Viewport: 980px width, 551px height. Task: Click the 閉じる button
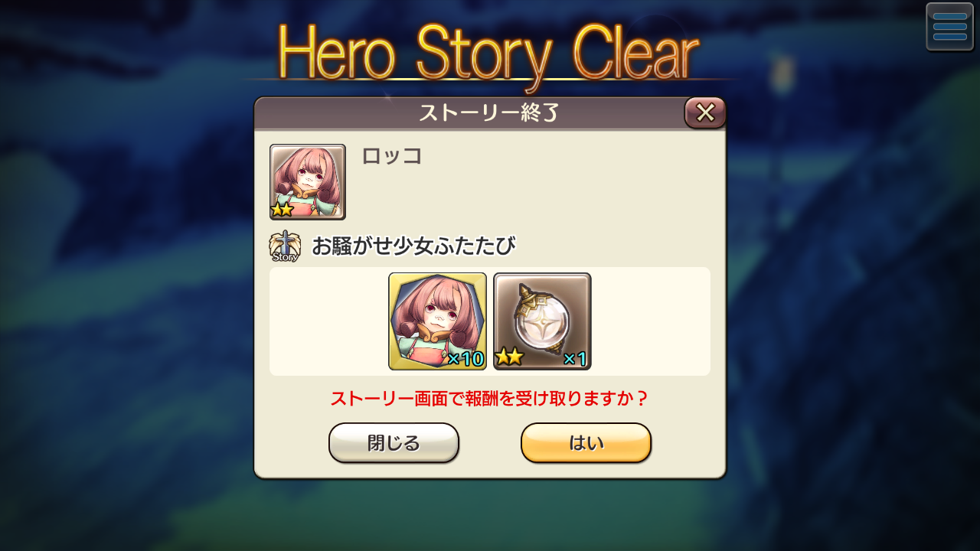coord(394,443)
